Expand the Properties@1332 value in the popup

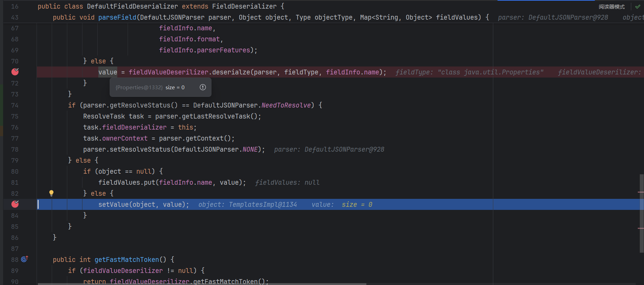[x=139, y=88]
